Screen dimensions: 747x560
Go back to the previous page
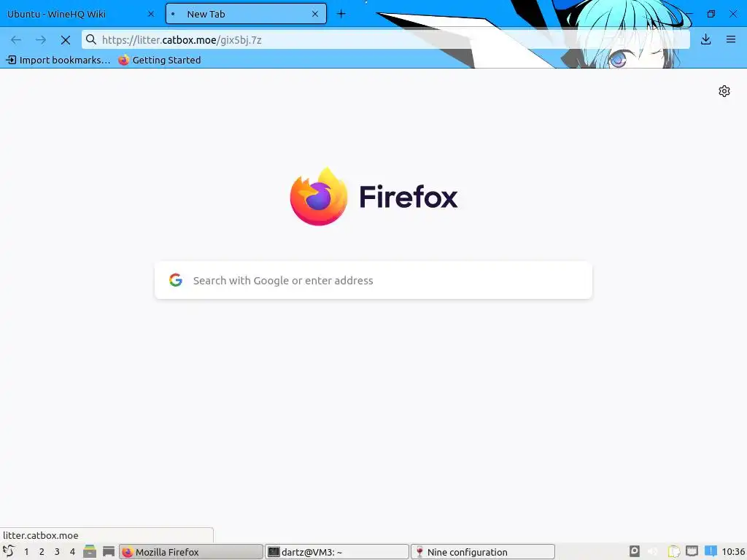tap(16, 40)
